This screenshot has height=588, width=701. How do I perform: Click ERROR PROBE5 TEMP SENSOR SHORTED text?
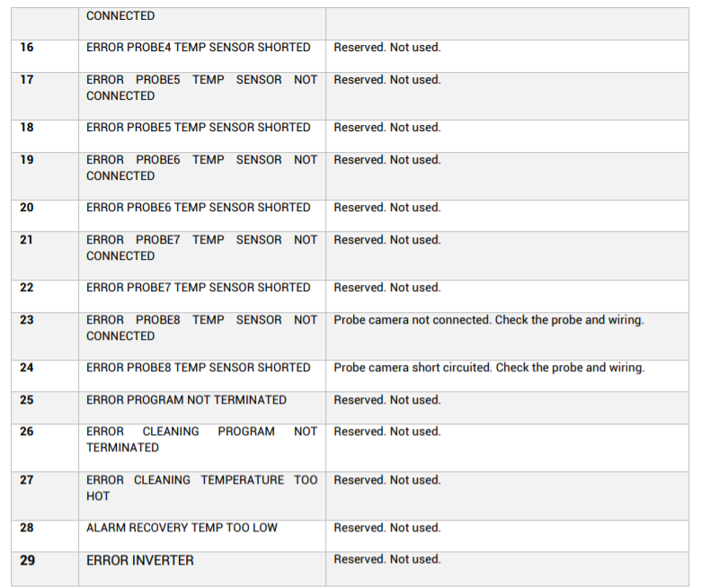(198, 128)
